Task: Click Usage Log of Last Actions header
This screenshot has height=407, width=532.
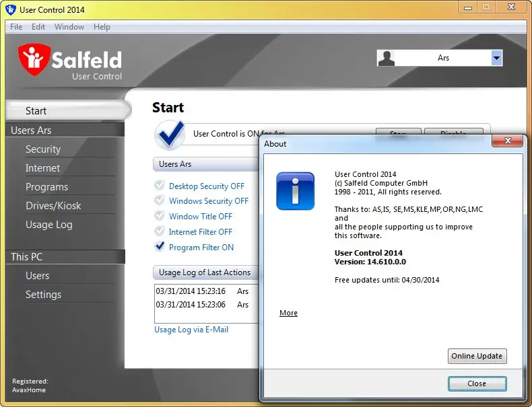Action: tap(206, 272)
